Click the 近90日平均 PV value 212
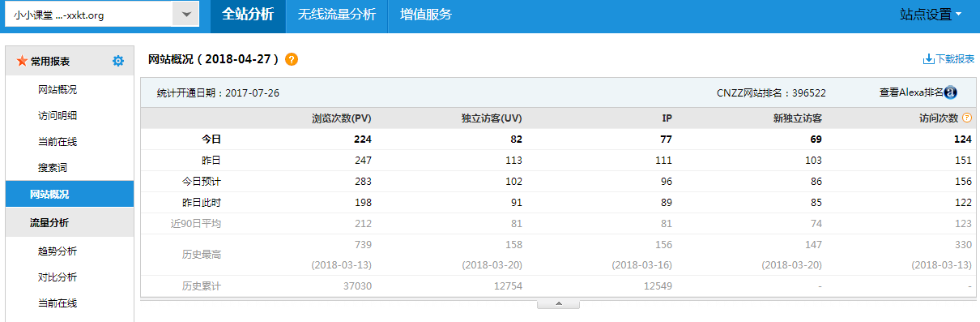Screen dimensions: 980x322 point(363,224)
